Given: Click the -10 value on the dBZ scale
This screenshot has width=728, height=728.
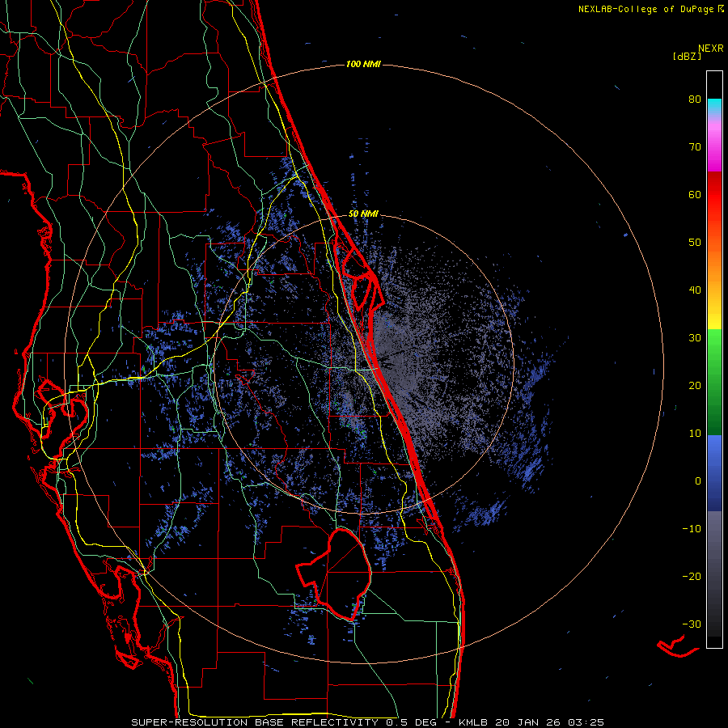Looking at the screenshot, I should click(692, 529).
